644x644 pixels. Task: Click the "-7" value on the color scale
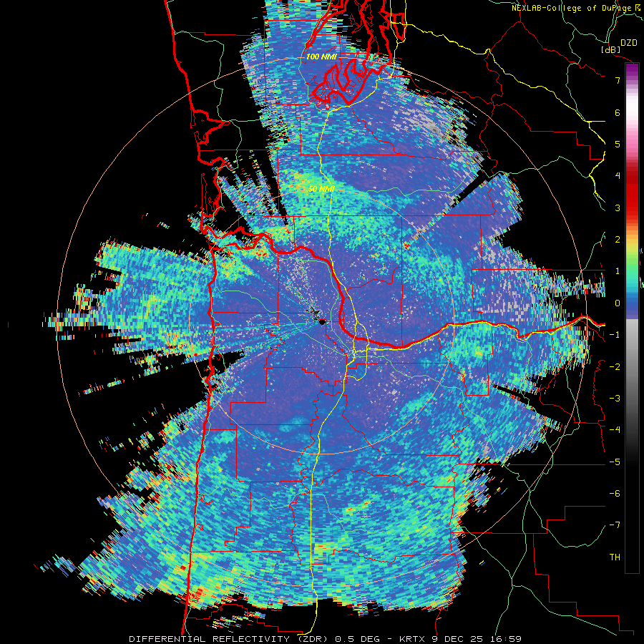pos(615,525)
